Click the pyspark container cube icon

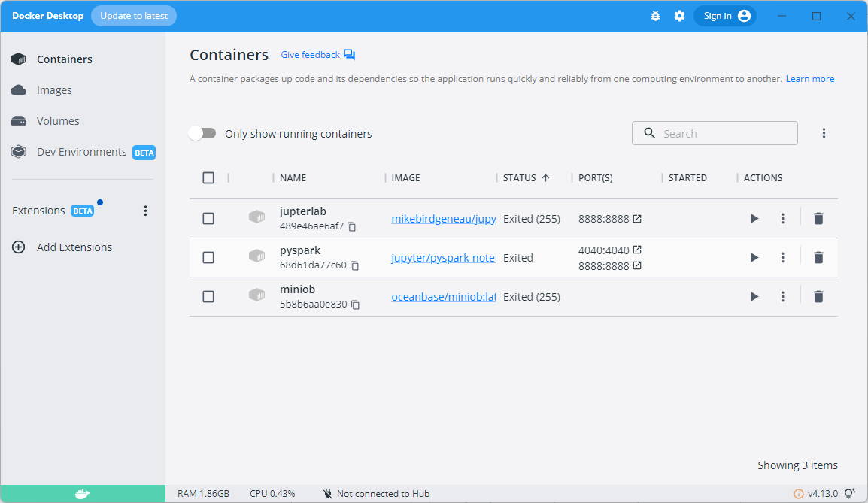256,256
